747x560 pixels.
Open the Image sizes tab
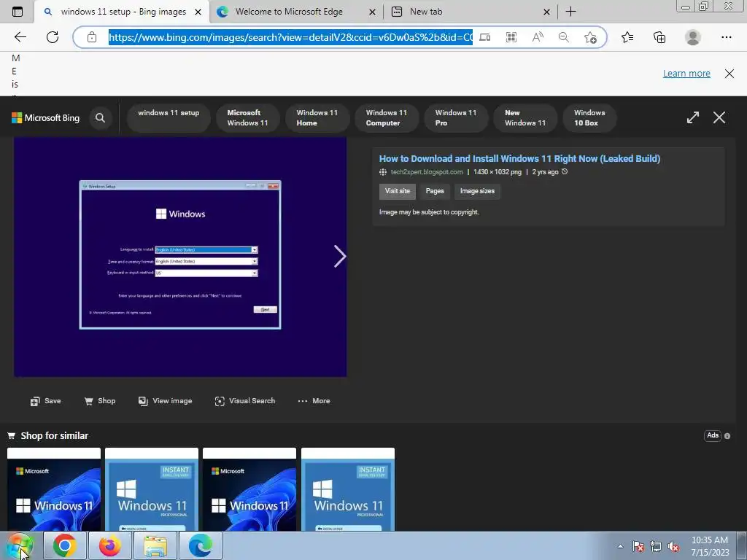[x=477, y=191]
